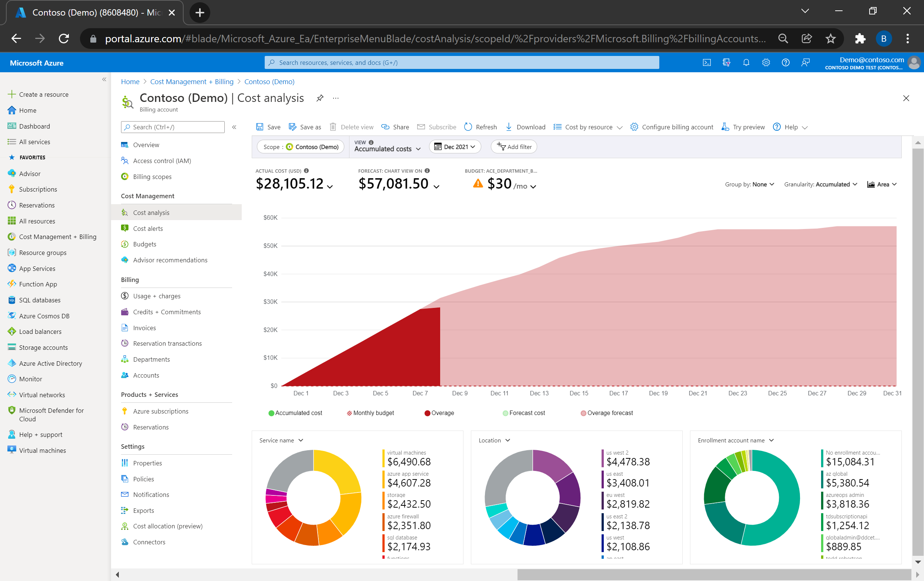Open portal settings via the gear icon

click(x=766, y=63)
